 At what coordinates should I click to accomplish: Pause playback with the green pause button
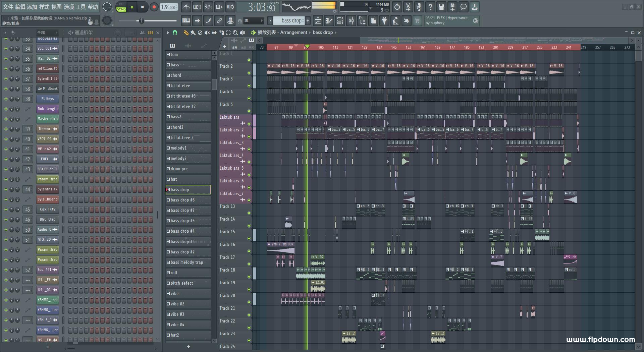point(132,7)
